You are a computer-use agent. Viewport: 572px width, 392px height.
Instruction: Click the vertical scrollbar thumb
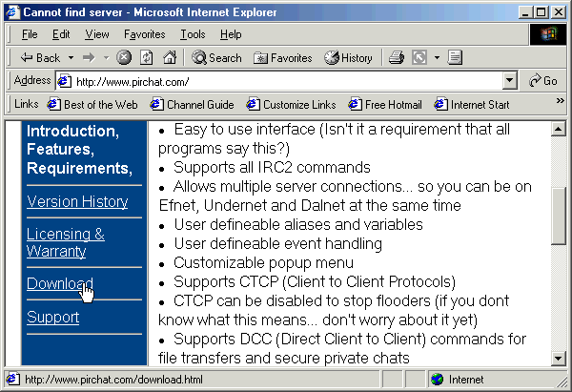tap(558, 217)
